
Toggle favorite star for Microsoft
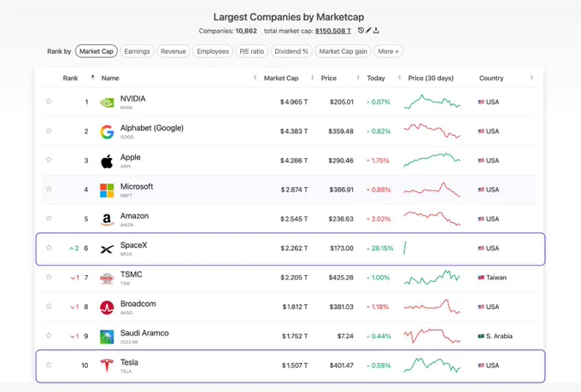point(49,189)
